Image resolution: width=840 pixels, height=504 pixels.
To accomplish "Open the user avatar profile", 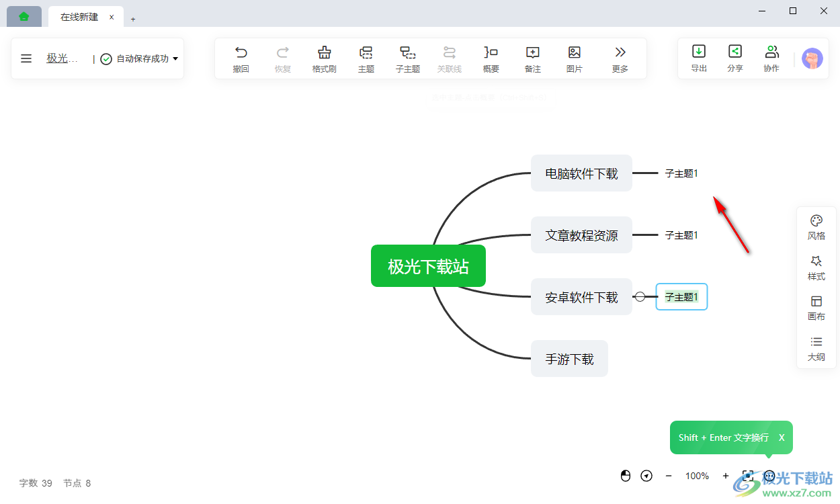I will (812, 58).
